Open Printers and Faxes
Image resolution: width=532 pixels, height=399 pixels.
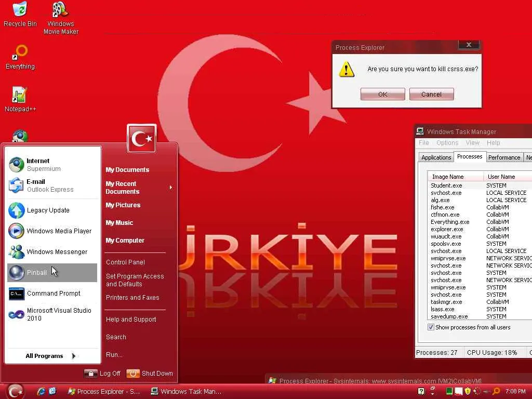click(132, 298)
